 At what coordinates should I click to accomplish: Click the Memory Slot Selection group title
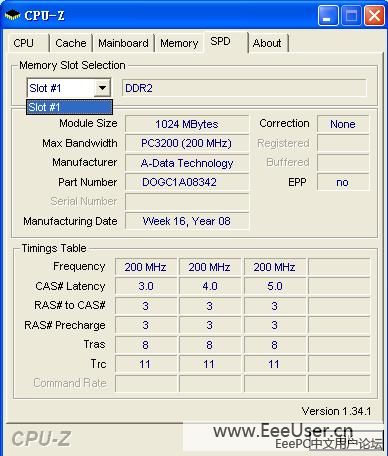(x=72, y=65)
